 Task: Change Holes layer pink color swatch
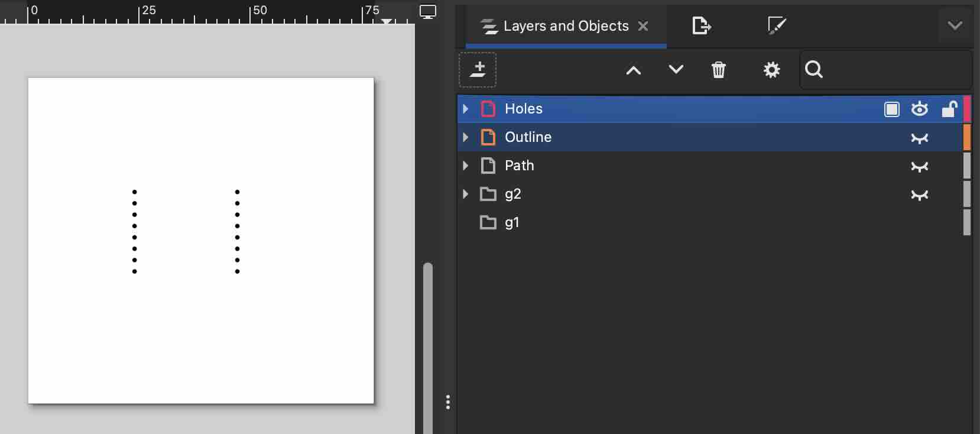pyautogui.click(x=967, y=109)
